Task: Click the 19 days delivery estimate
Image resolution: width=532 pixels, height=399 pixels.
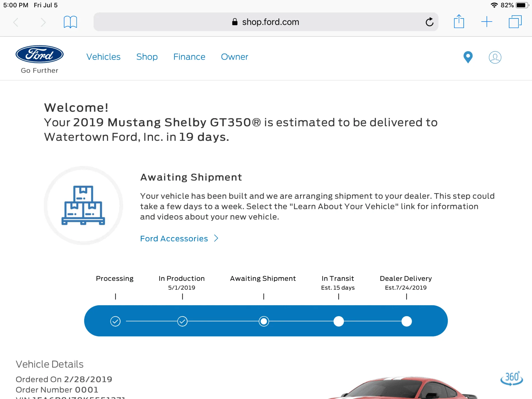Action: pyautogui.click(x=204, y=137)
